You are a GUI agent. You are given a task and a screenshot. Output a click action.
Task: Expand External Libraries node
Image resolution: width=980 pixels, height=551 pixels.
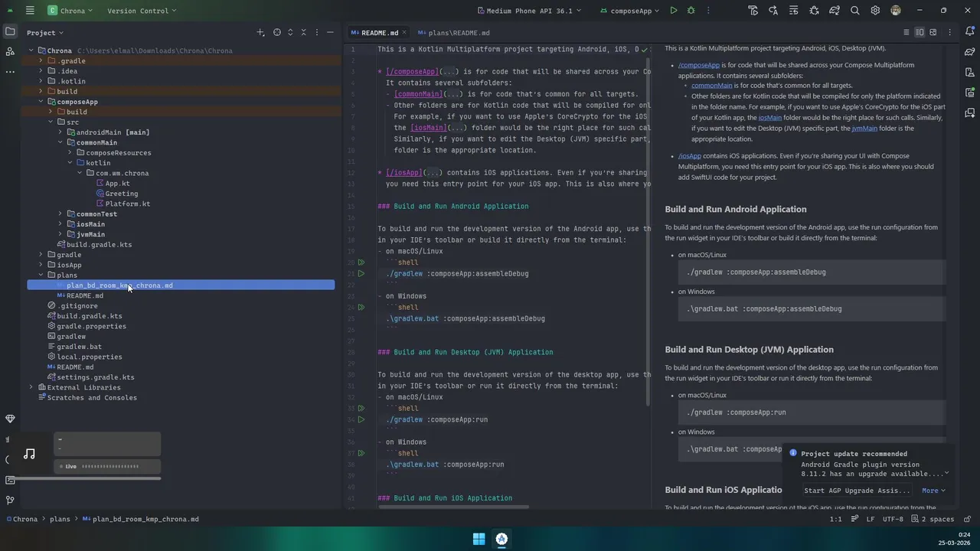[x=31, y=387]
